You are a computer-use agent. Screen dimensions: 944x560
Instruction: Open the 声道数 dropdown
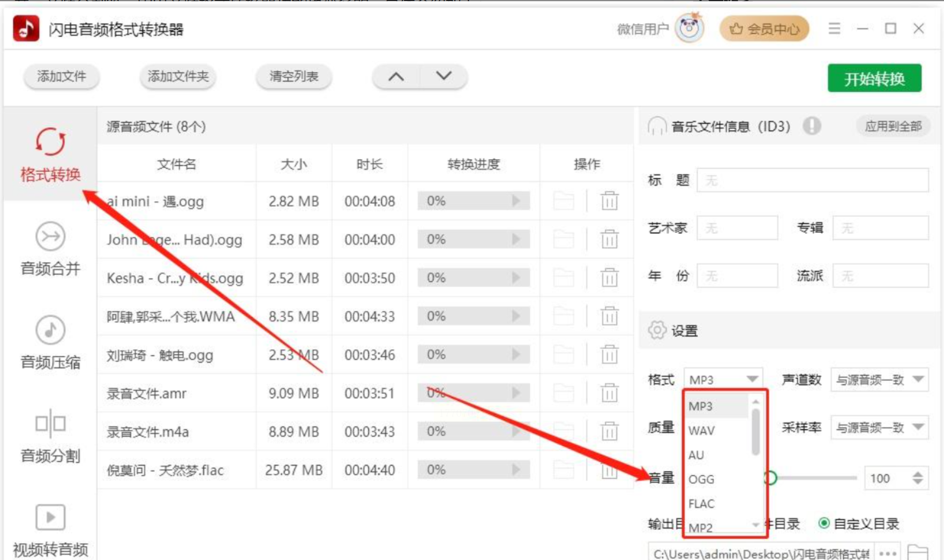(879, 380)
